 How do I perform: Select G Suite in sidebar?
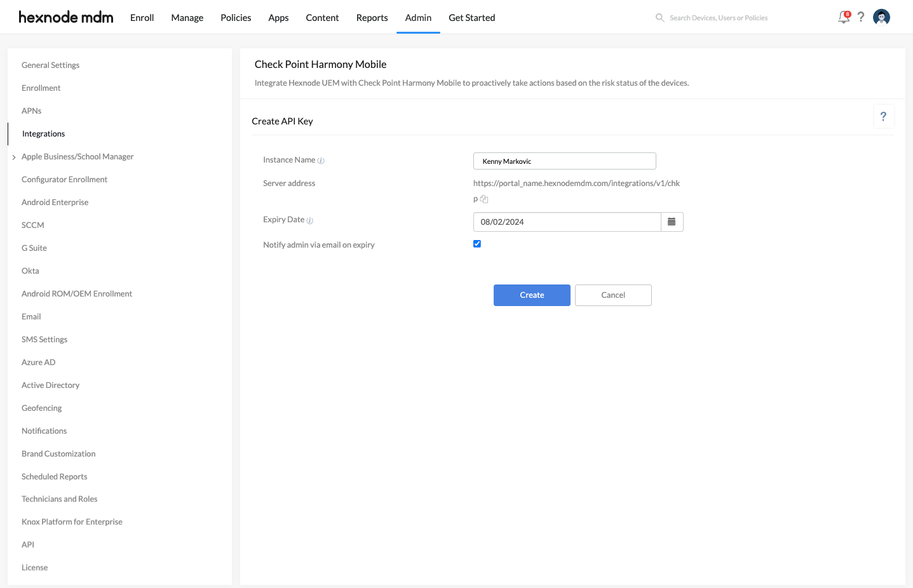point(34,248)
